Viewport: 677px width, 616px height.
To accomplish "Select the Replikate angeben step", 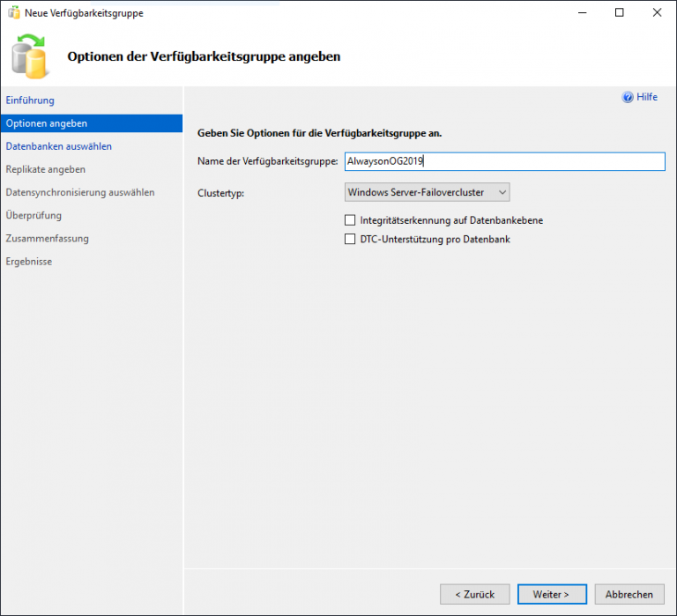I will pyautogui.click(x=45, y=169).
